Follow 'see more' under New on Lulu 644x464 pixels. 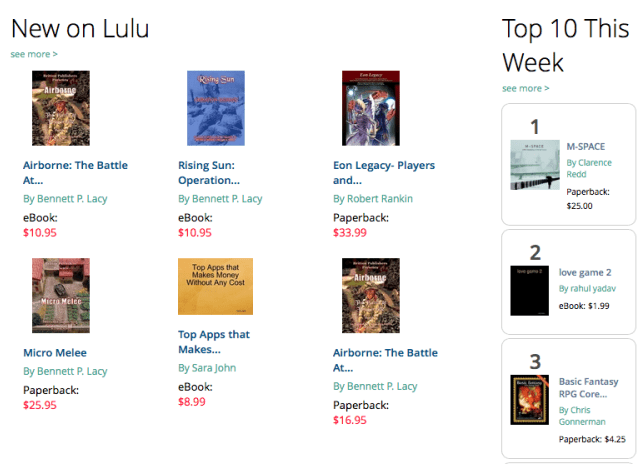tap(34, 54)
